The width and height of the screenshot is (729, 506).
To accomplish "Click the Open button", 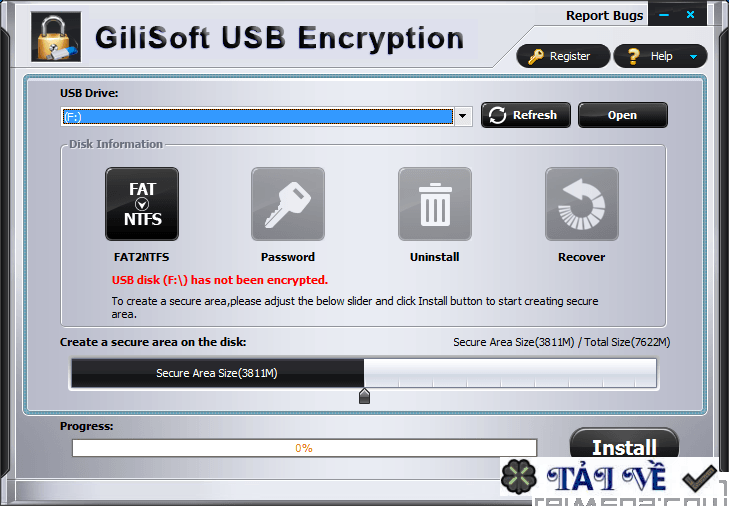I will coord(623,115).
